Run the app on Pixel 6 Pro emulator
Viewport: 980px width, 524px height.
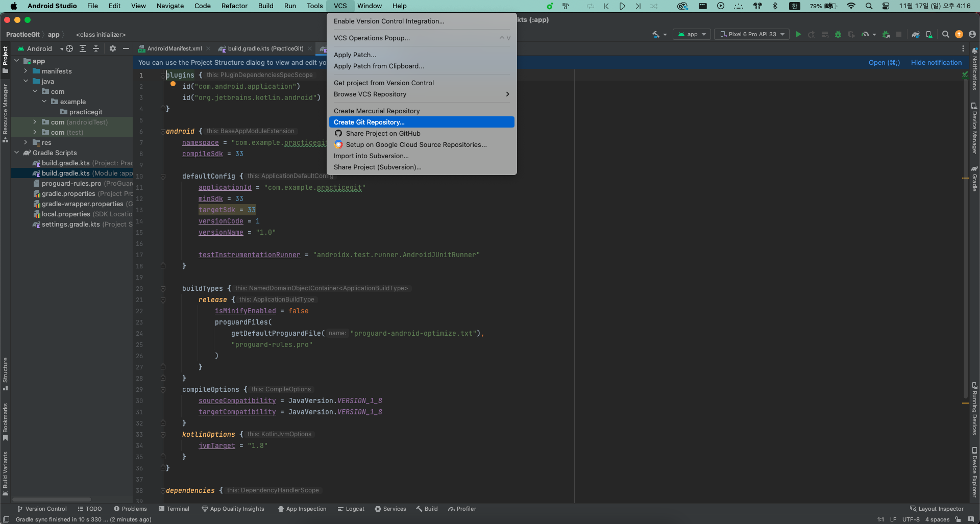click(x=798, y=34)
